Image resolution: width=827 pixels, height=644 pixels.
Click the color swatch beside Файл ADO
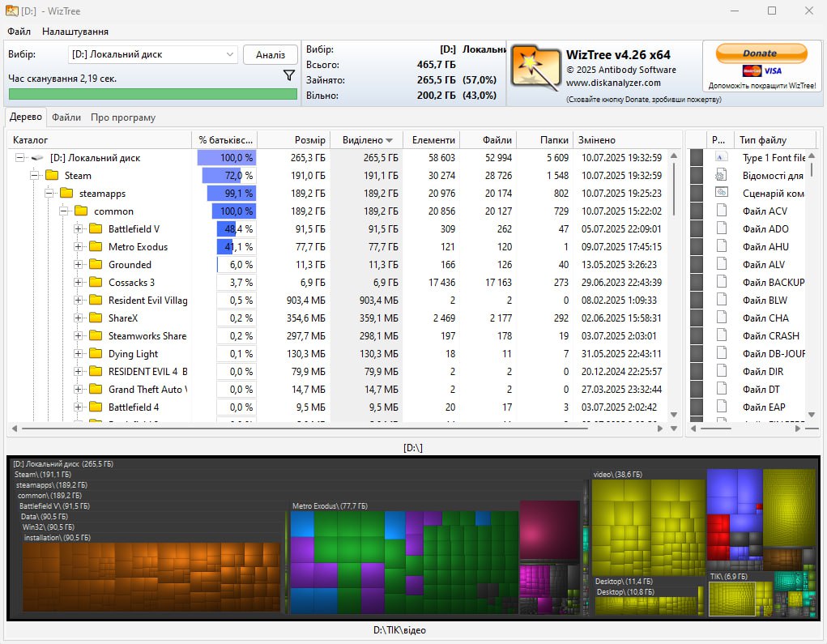(x=697, y=228)
